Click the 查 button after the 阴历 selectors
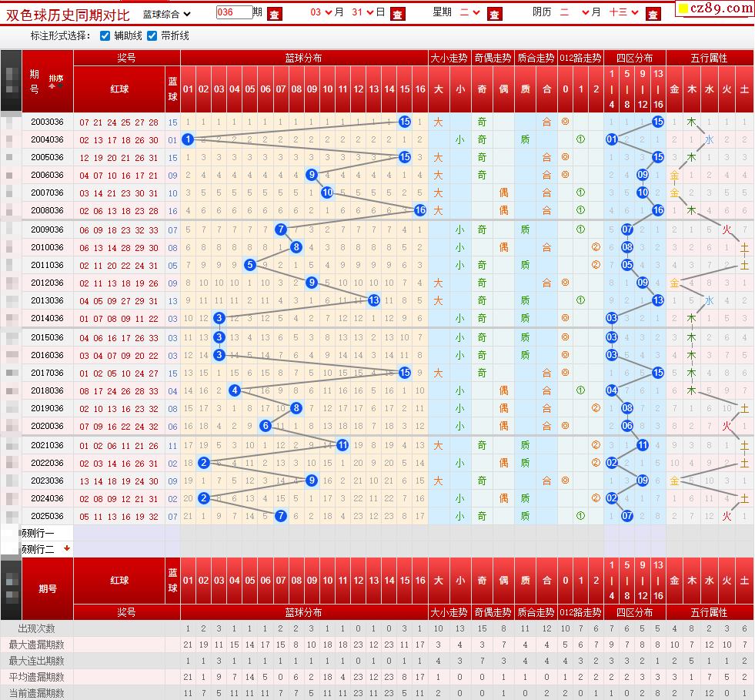755x700 pixels. (653, 13)
